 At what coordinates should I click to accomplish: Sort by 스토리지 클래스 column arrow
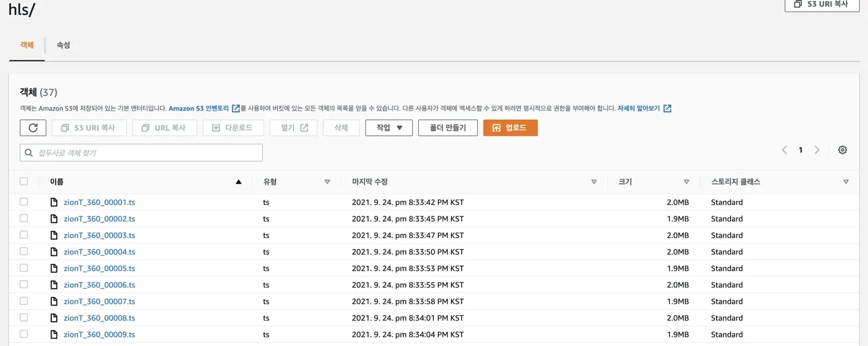click(846, 182)
